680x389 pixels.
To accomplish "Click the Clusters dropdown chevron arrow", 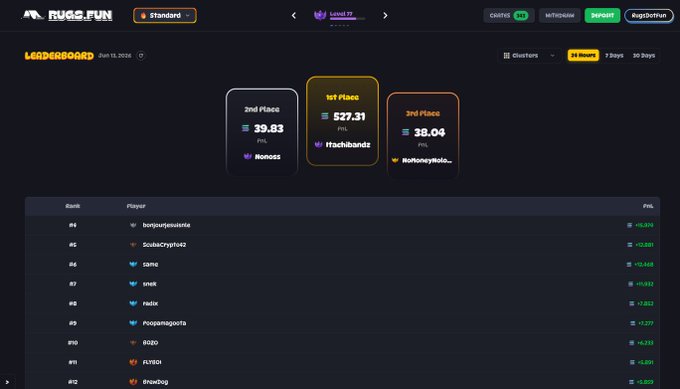I will [x=552, y=56].
